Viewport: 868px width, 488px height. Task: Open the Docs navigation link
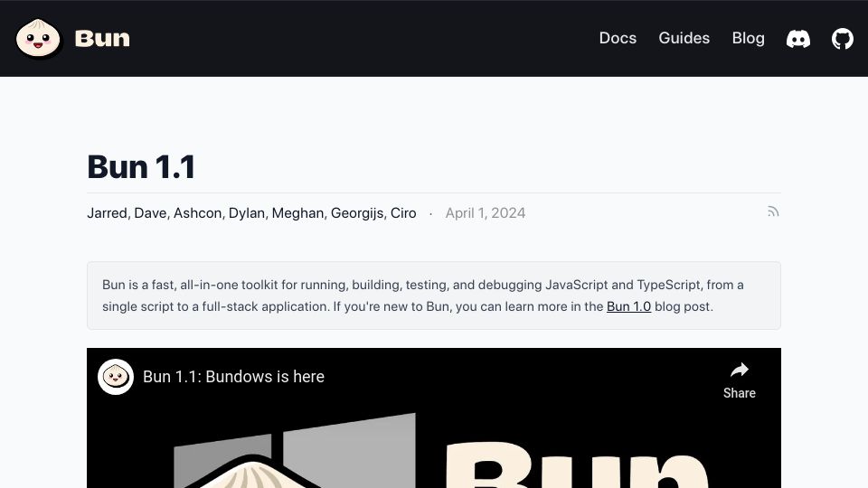coord(618,38)
